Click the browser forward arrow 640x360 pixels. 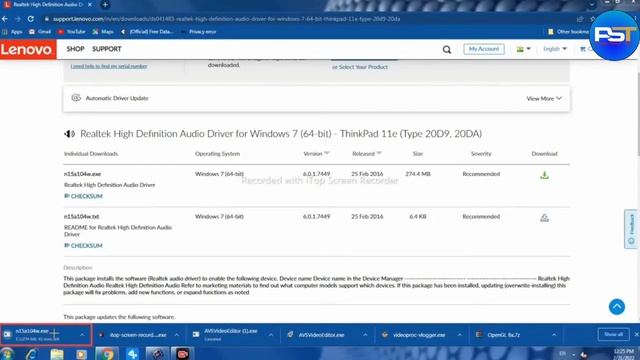18,19
